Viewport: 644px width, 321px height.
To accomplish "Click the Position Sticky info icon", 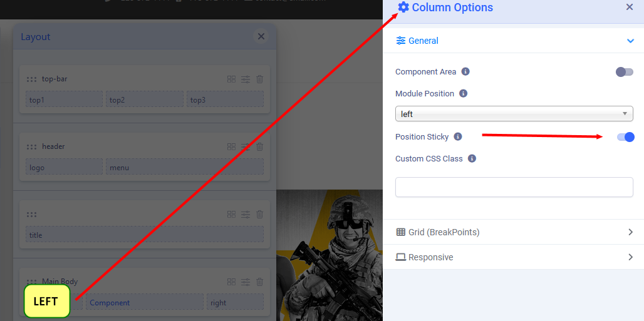I will (458, 136).
